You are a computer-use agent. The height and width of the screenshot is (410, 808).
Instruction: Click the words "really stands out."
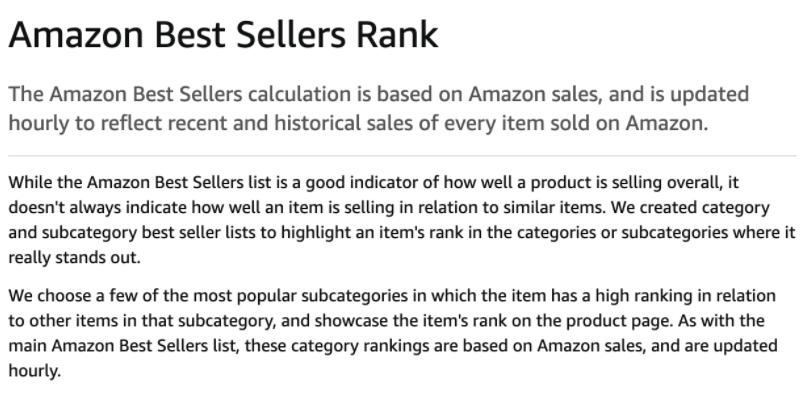74,258
